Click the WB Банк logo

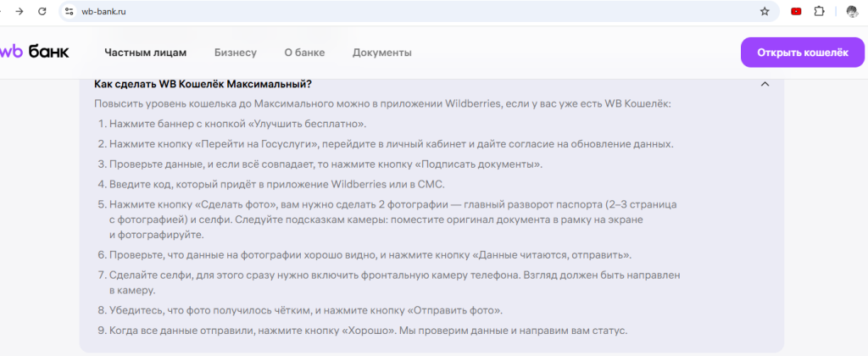tap(36, 52)
